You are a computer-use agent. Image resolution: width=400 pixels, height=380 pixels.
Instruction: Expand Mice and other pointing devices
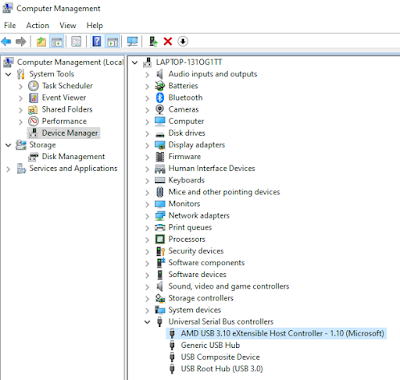pos(147,192)
